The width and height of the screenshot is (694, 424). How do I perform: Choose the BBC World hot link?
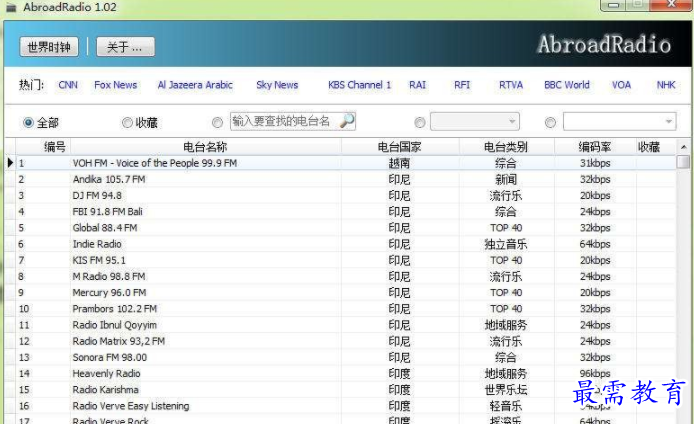[566, 85]
